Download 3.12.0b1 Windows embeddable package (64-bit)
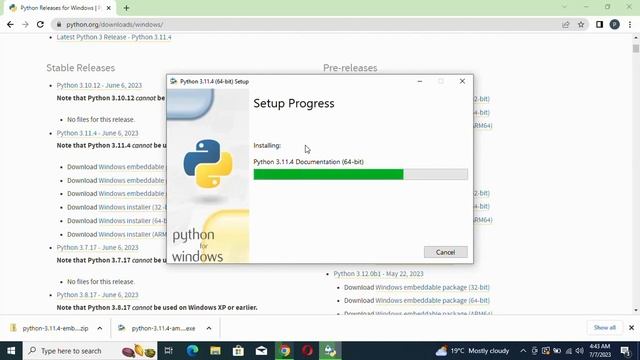Viewport: 640px width, 360px height. [x=432, y=300]
